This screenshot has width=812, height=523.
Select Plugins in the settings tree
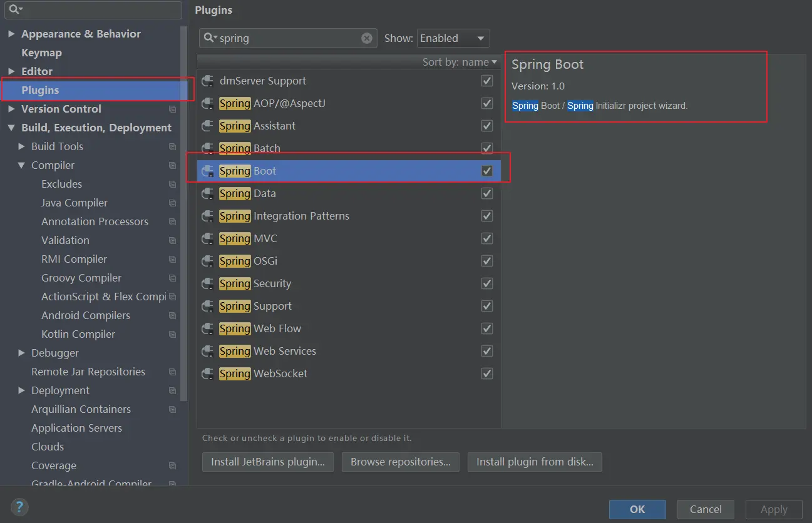click(x=40, y=90)
